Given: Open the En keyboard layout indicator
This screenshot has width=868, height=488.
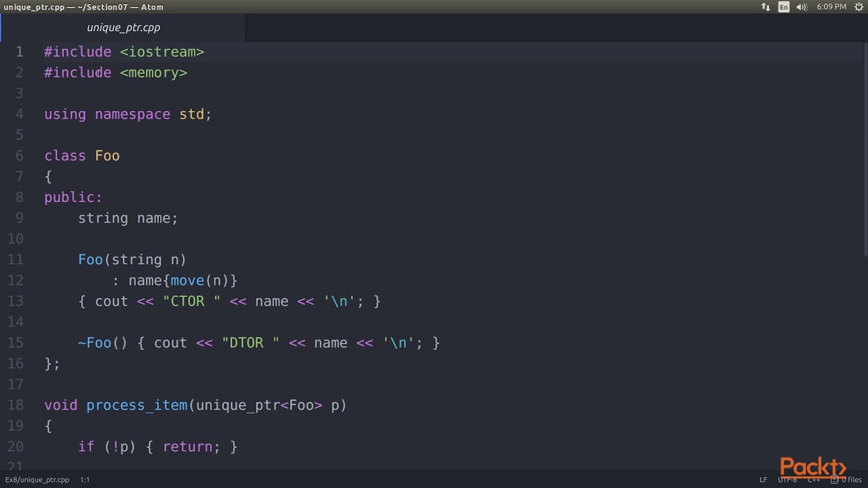Looking at the screenshot, I should pos(784,7).
